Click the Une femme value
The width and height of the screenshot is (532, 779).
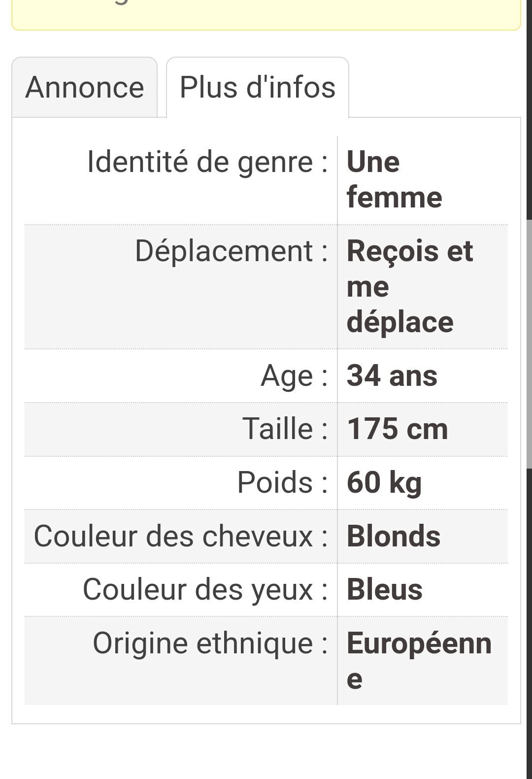click(394, 179)
